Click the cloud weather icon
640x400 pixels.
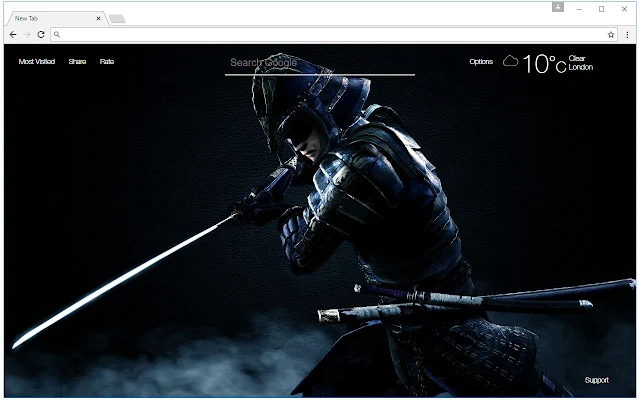pyautogui.click(x=510, y=61)
